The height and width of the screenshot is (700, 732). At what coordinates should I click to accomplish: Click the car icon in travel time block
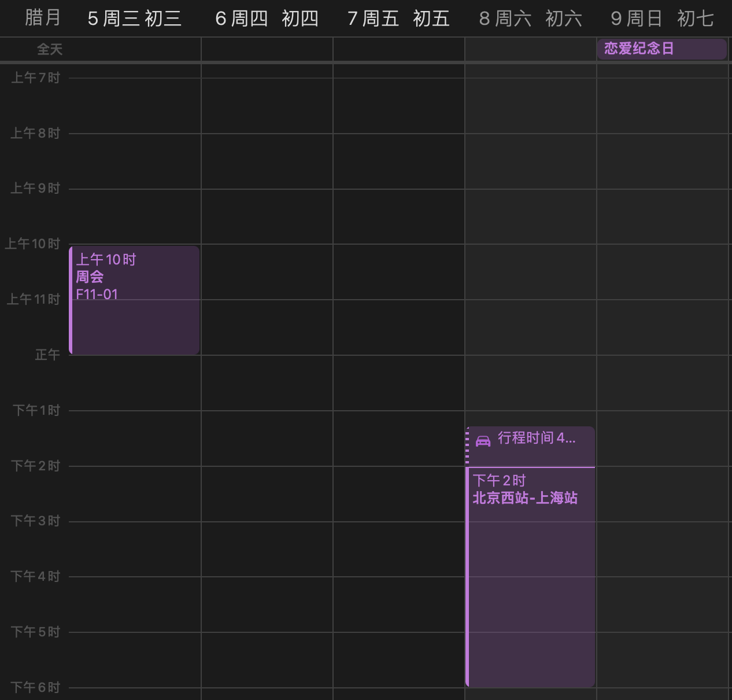483,441
